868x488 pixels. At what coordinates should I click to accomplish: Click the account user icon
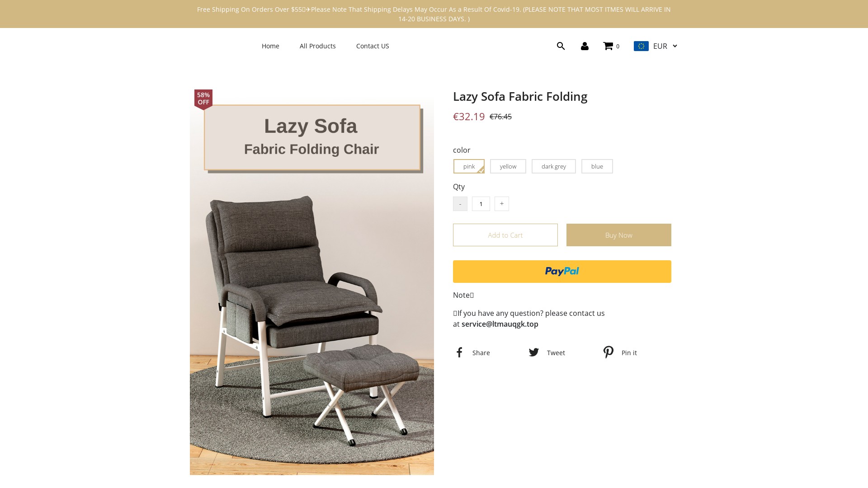pyautogui.click(x=585, y=46)
